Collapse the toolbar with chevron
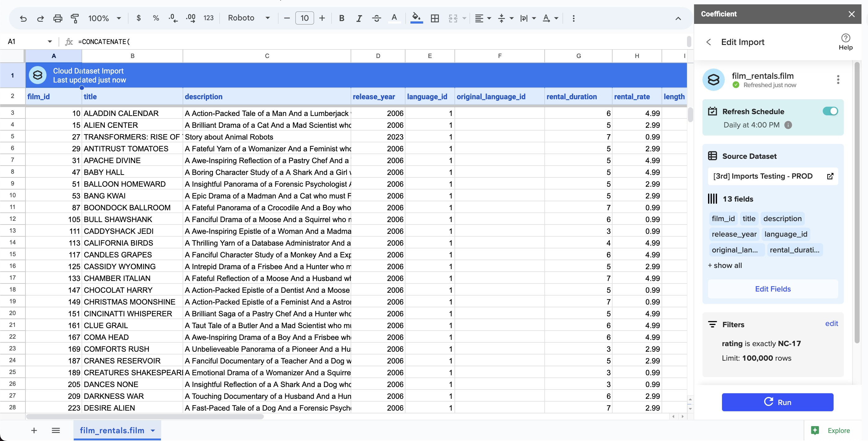Image resolution: width=868 pixels, height=441 pixels. point(678,19)
